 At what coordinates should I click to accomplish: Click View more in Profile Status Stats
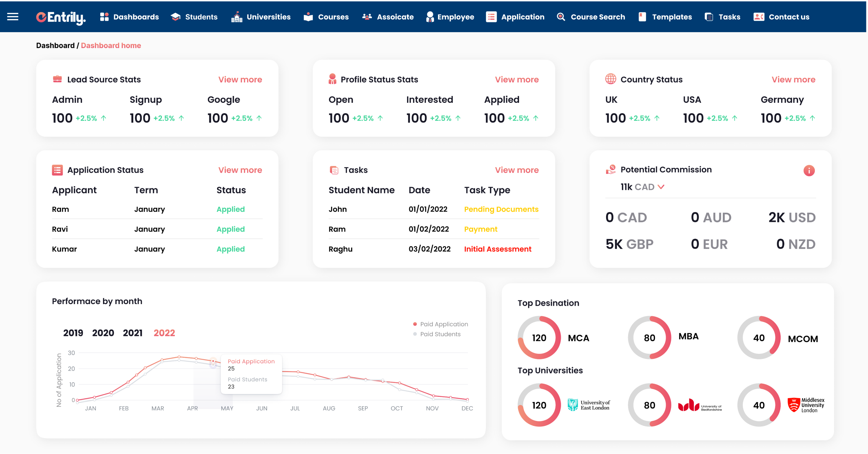pos(517,80)
